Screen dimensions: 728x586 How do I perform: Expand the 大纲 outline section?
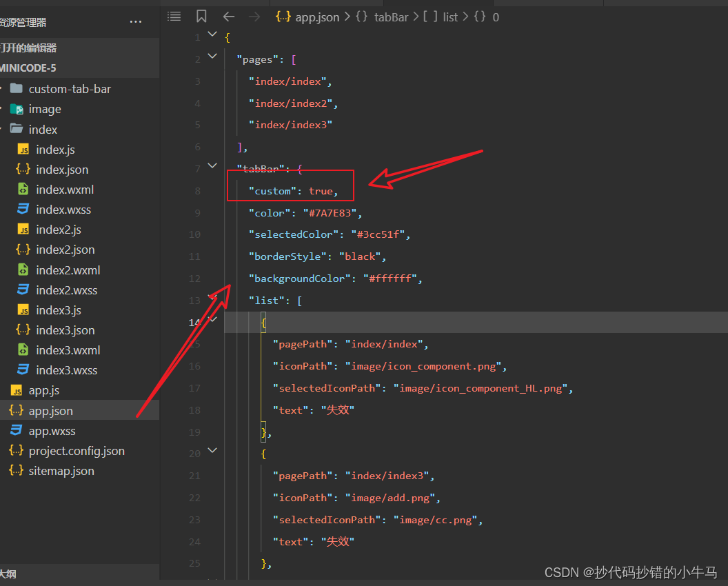click(x=79, y=574)
